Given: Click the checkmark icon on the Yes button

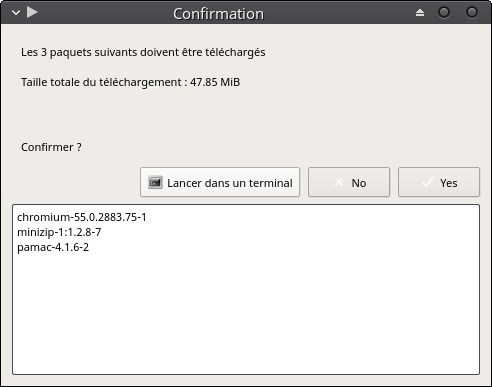Looking at the screenshot, I should 428,182.
